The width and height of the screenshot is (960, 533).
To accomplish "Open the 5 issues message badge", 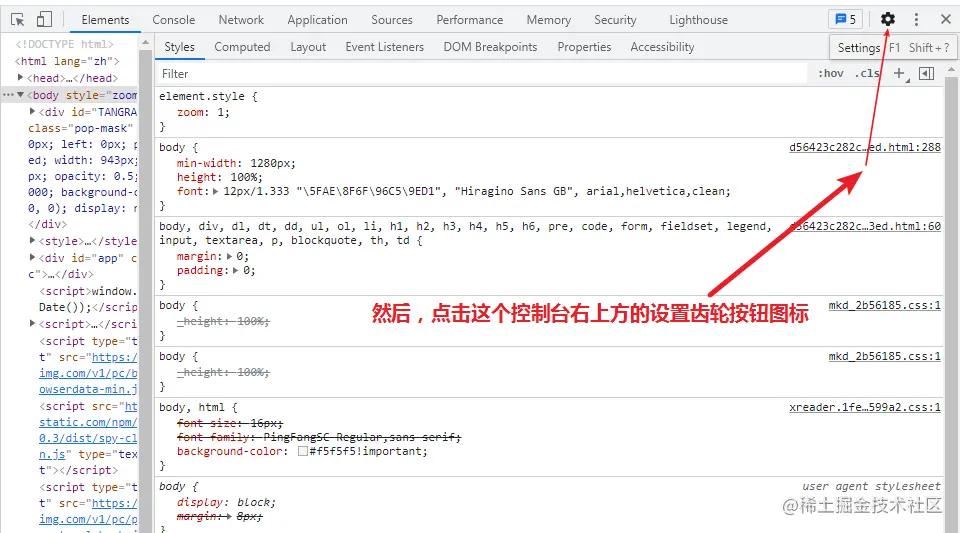I will [x=846, y=20].
